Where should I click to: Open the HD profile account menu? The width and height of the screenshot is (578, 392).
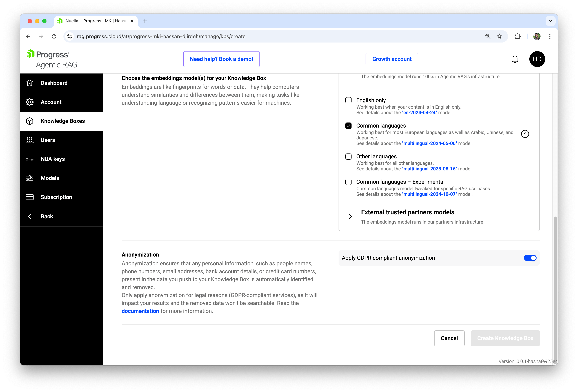[537, 59]
